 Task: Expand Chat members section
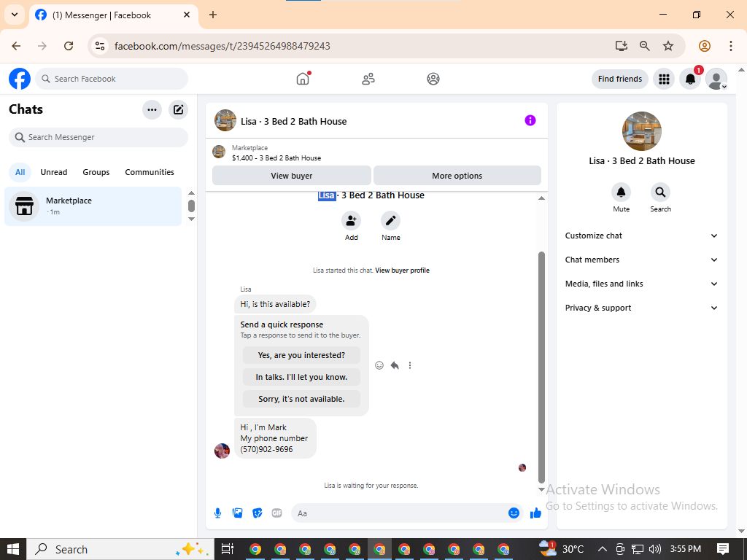[x=641, y=260]
